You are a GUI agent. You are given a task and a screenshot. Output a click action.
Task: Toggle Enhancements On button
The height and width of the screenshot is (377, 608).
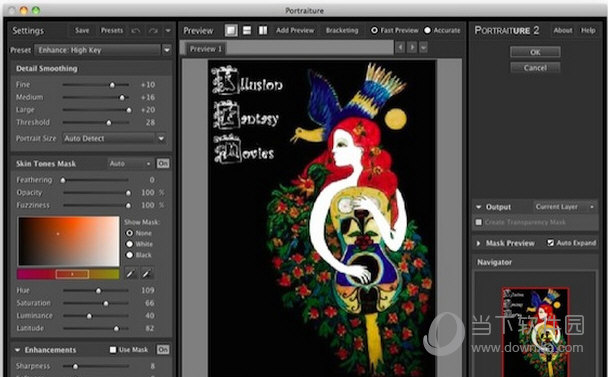163,350
